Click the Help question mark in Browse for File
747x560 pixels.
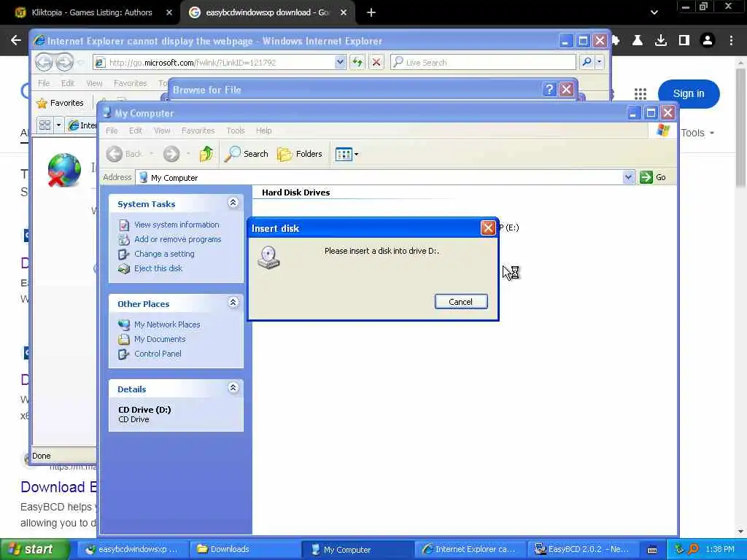[549, 89]
